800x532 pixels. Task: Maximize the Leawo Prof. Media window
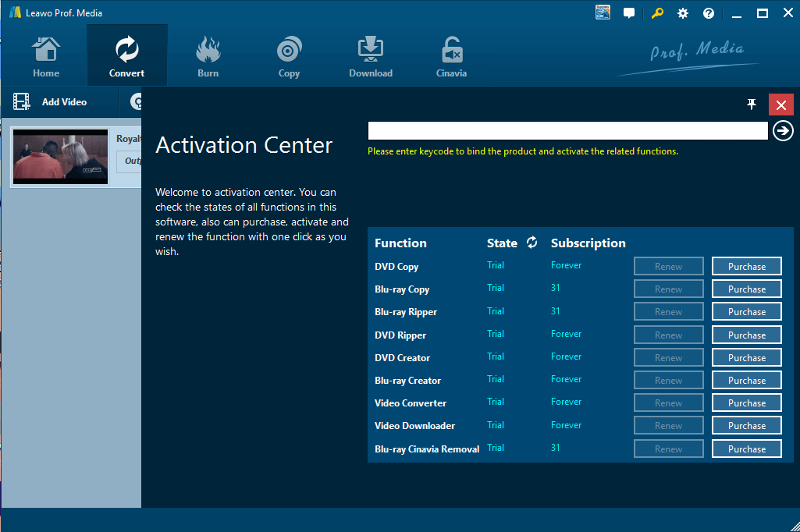[x=763, y=13]
